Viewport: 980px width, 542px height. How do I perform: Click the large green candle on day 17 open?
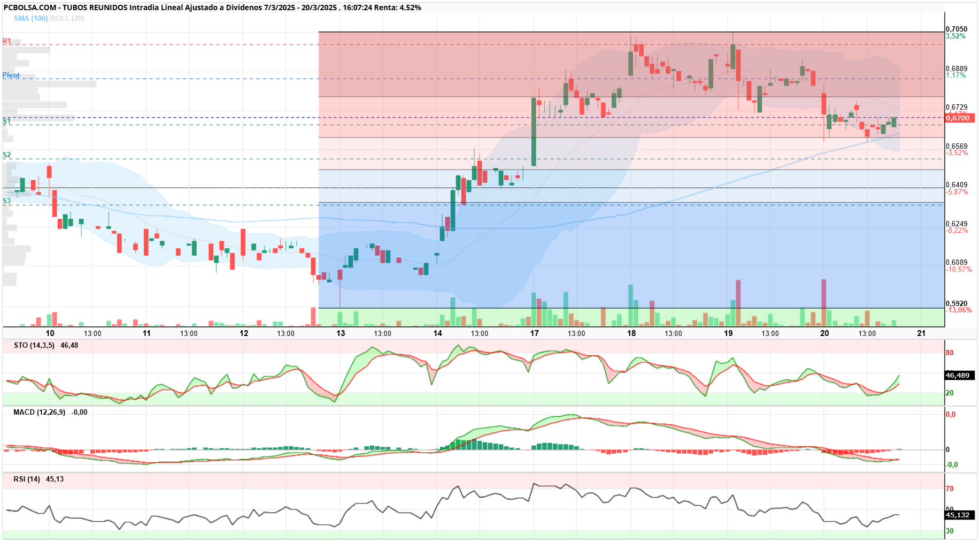(x=534, y=132)
